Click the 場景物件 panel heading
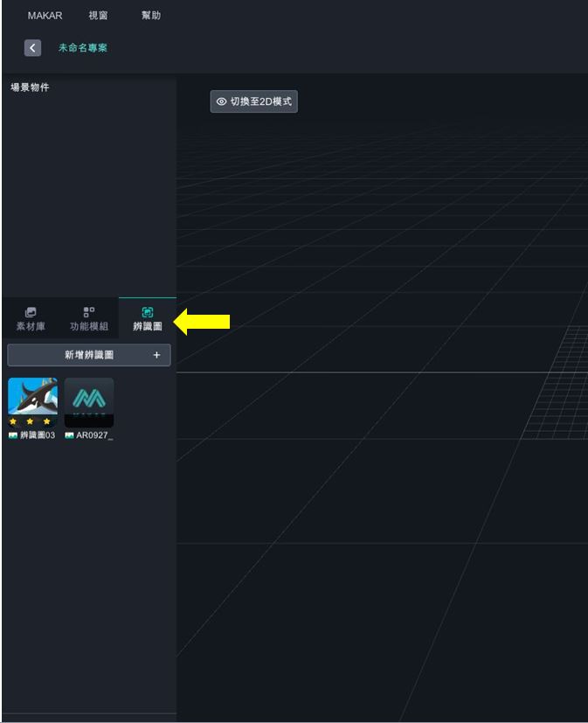 [30, 87]
